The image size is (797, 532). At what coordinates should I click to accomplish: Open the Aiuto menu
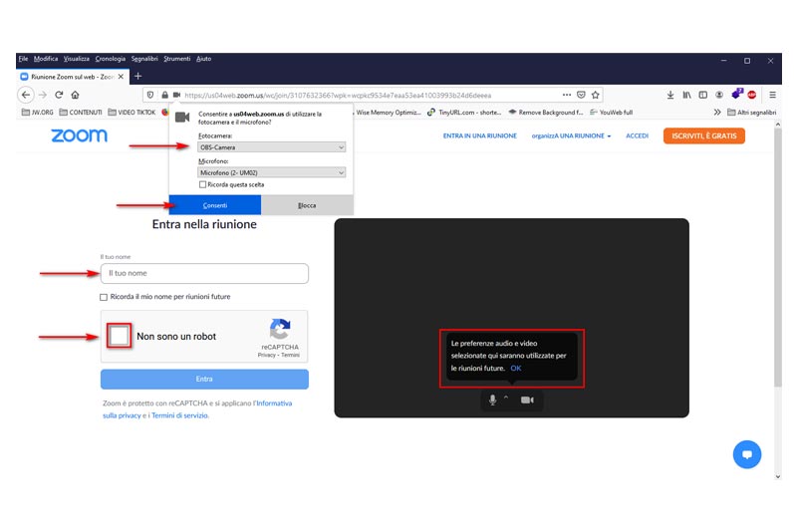click(204, 59)
